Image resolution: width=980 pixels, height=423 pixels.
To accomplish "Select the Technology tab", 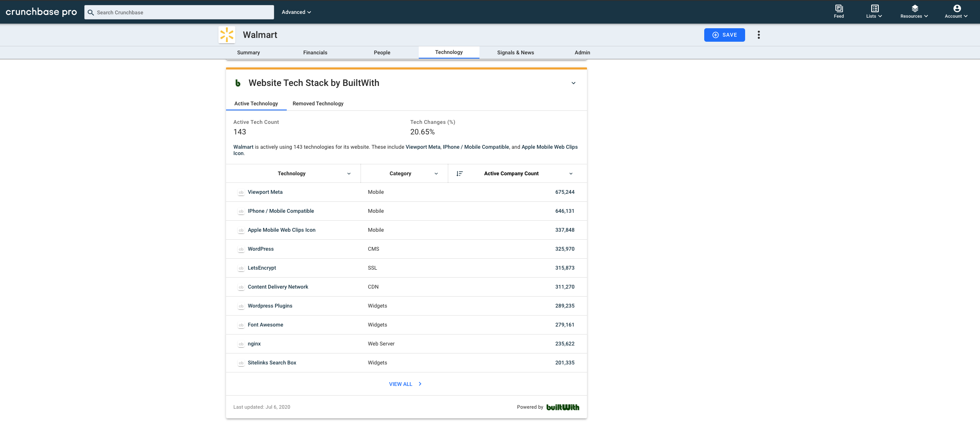I will coord(449,52).
